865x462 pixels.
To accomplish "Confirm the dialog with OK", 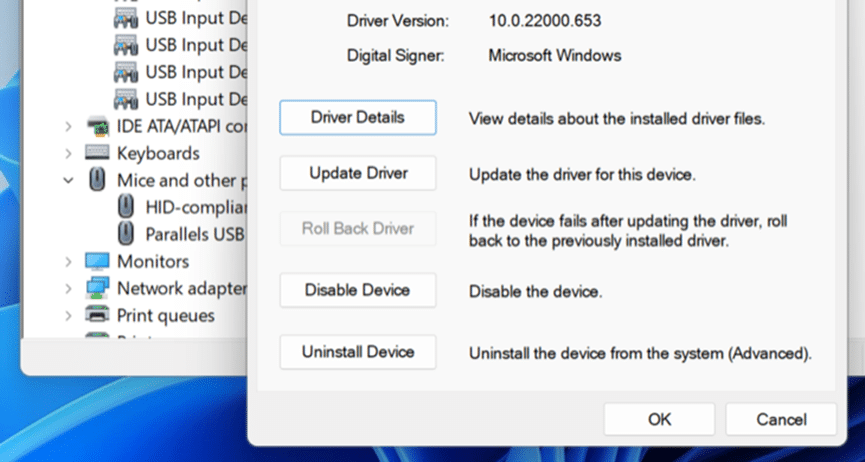I will pyautogui.click(x=659, y=419).
